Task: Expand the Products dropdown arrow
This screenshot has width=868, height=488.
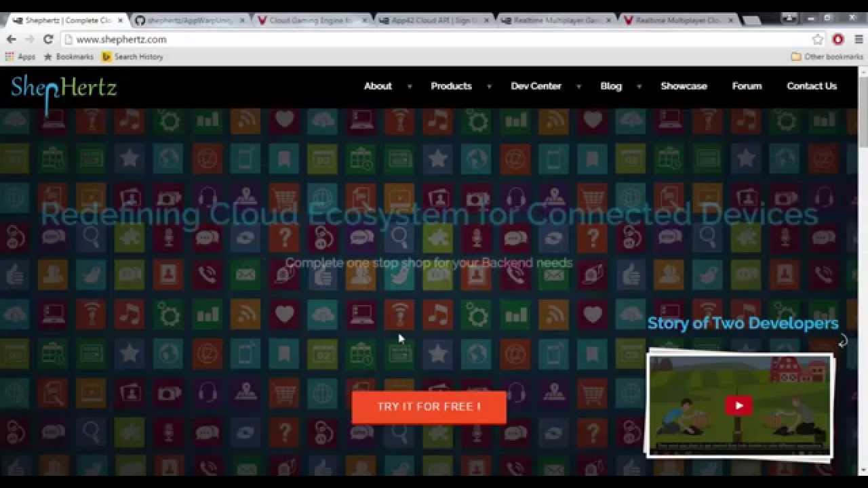Action: point(489,87)
